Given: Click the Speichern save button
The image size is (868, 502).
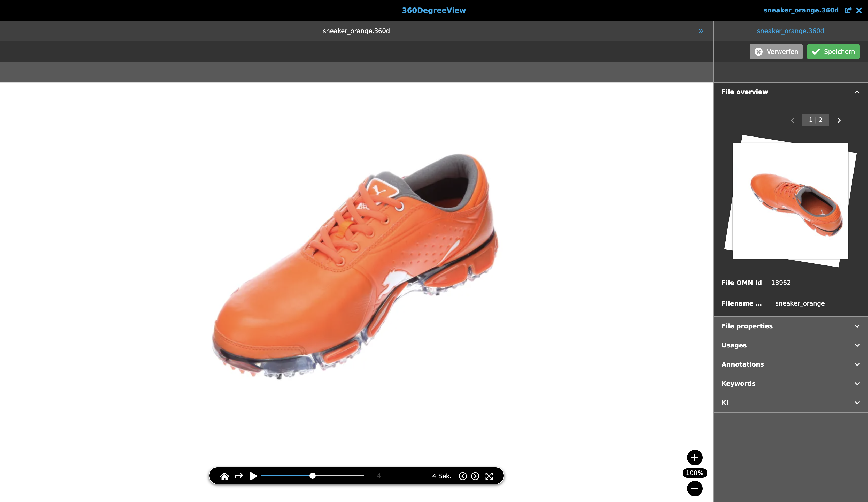Looking at the screenshot, I should click(x=833, y=52).
